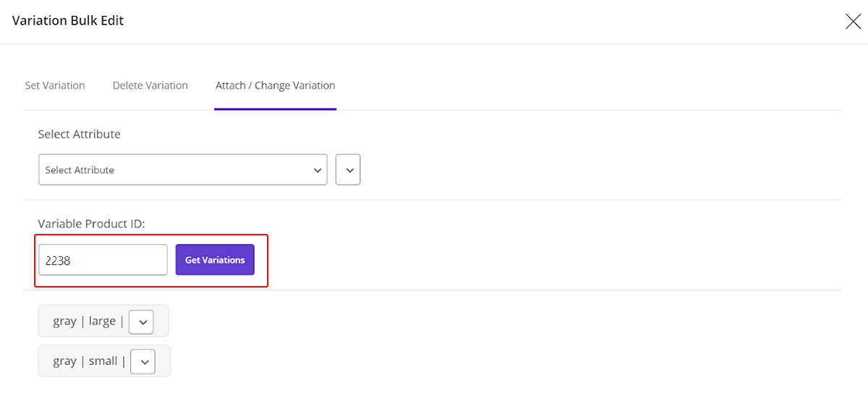Click the Select Attribute heading label
This screenshot has width=868, height=412.
coord(79,134)
